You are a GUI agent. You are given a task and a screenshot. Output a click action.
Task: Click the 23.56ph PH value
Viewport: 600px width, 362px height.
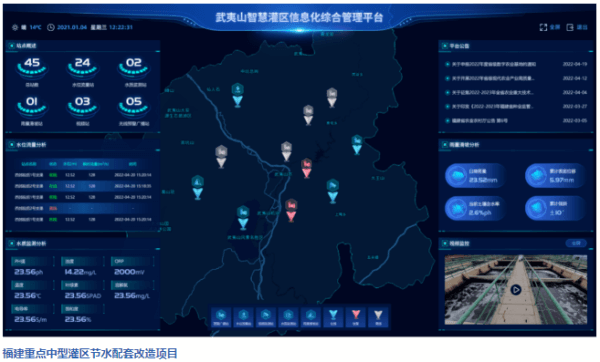coord(29,272)
